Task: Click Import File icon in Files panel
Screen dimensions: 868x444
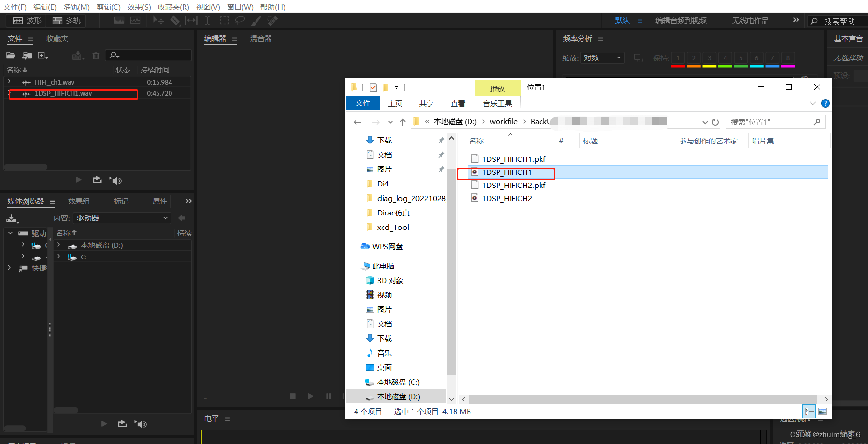Action: tap(27, 56)
